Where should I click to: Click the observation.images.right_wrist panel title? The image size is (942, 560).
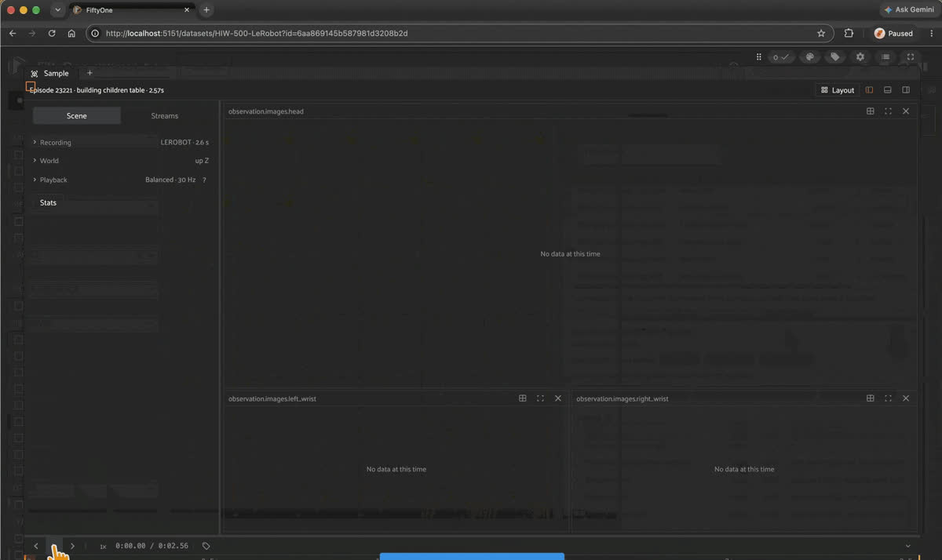[623, 398]
